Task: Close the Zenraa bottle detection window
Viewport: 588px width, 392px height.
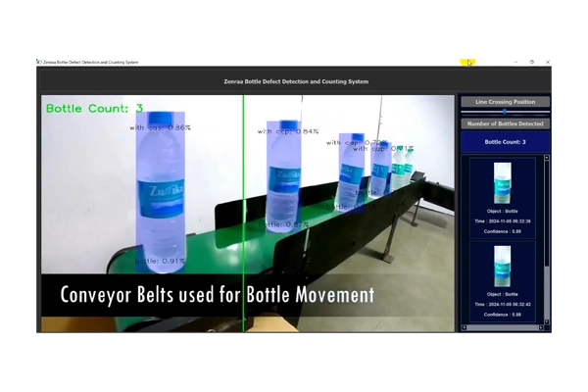Action: (547, 62)
